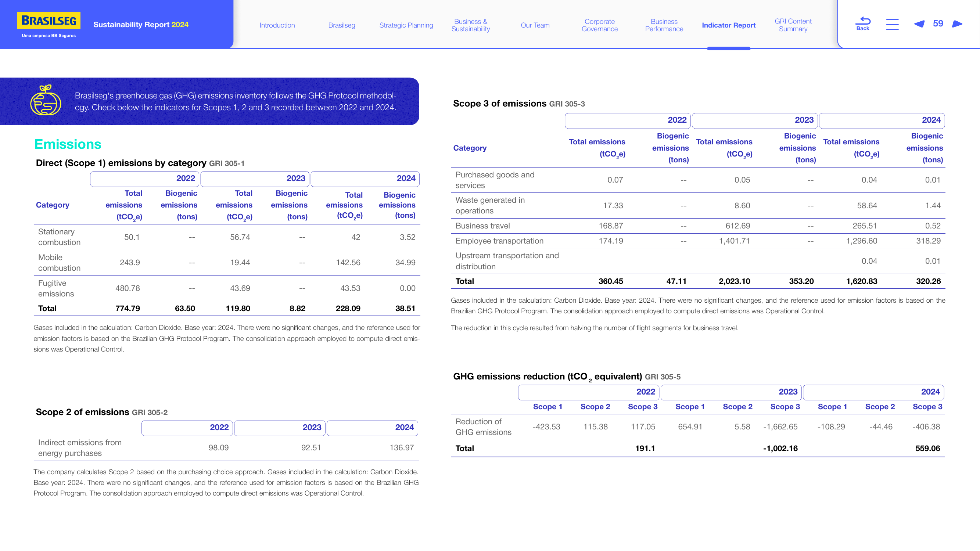
Task: Click reduction total 559.06
Action: (927, 448)
